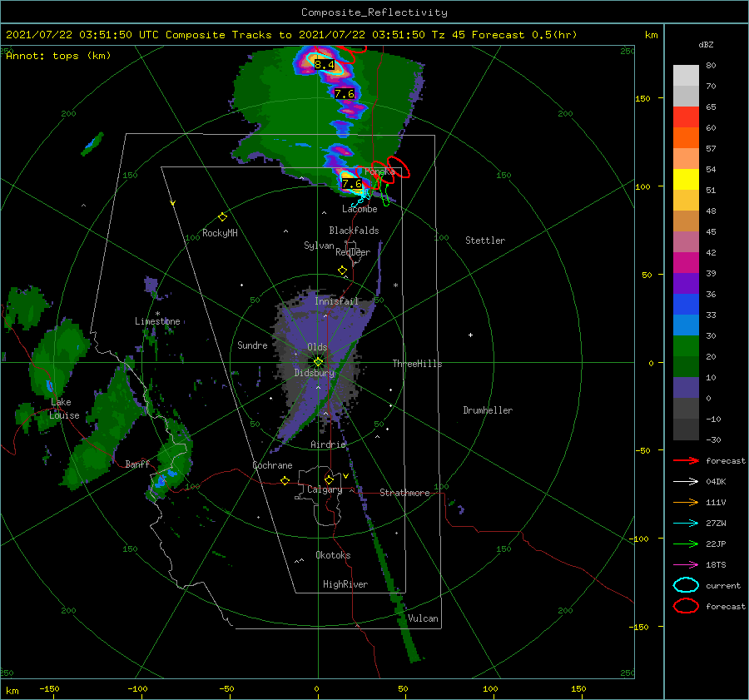Click the Lacombe city label

click(x=360, y=209)
